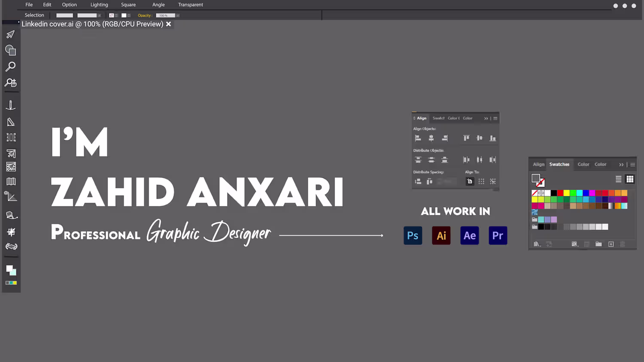This screenshot has height=362, width=644.
Task: Select the chain-link blend tool in the left toolbar
Action: coord(11,247)
